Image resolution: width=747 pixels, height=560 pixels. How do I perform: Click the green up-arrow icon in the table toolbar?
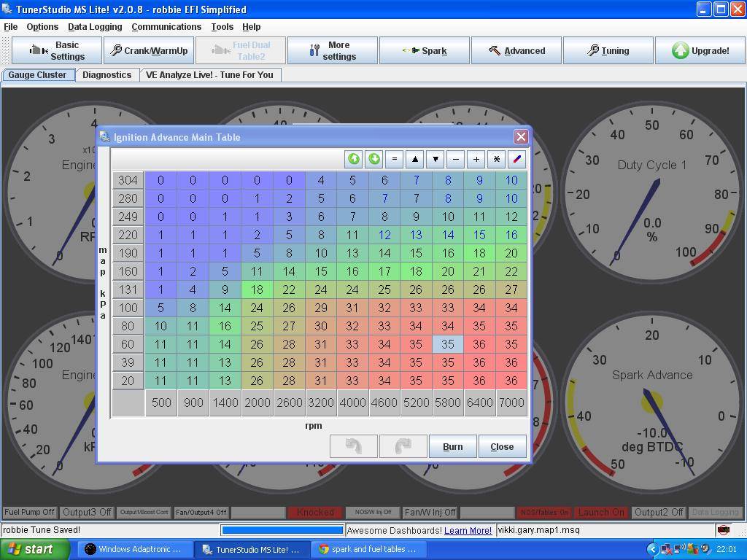click(354, 159)
